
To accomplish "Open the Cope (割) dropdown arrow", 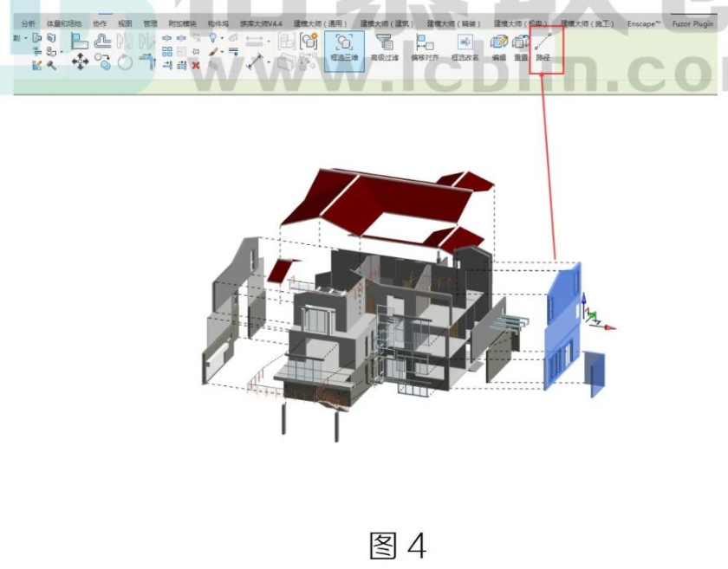I will coord(26,38).
